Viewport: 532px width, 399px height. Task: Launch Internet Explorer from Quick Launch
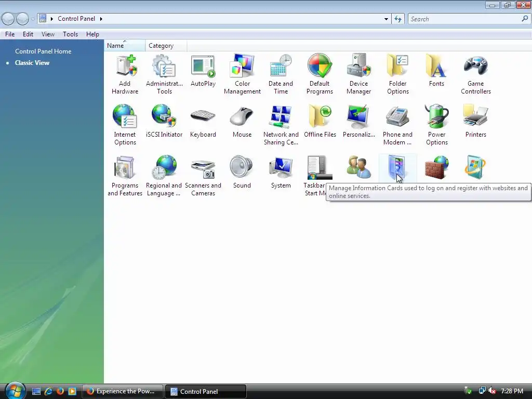point(48,391)
